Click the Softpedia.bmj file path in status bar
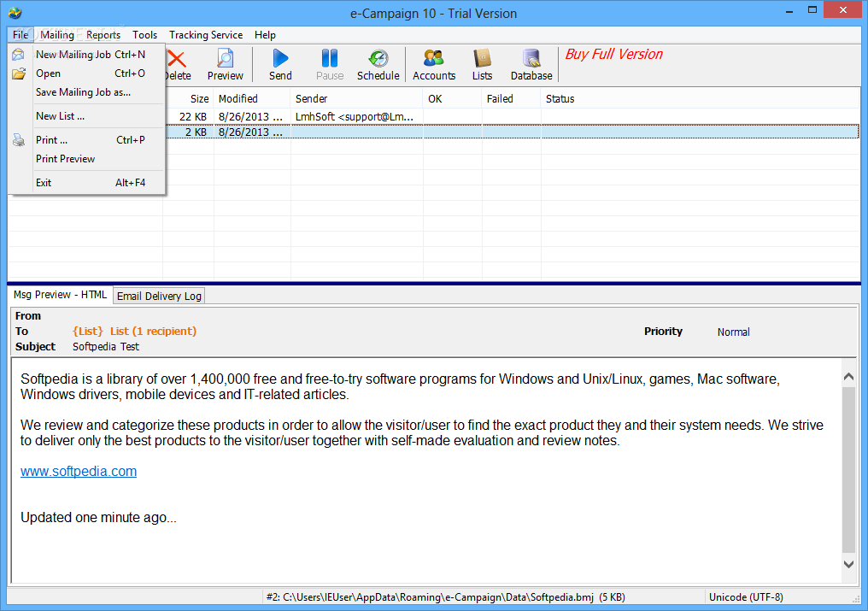This screenshot has width=868, height=611. pos(446,597)
